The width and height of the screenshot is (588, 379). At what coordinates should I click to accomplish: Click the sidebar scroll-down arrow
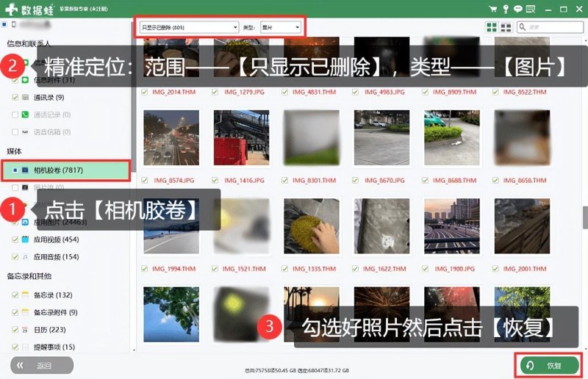click(134, 350)
